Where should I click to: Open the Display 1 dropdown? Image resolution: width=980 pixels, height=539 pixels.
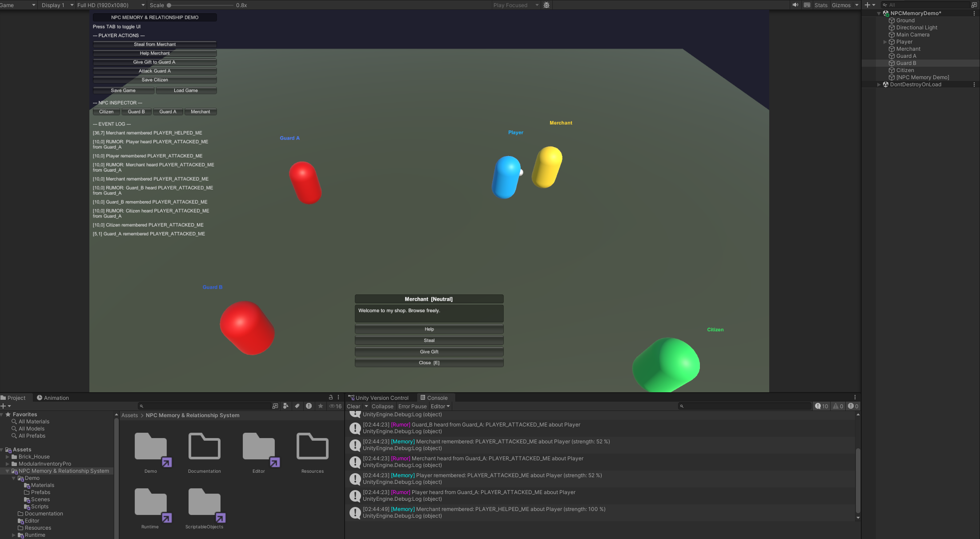tap(57, 5)
